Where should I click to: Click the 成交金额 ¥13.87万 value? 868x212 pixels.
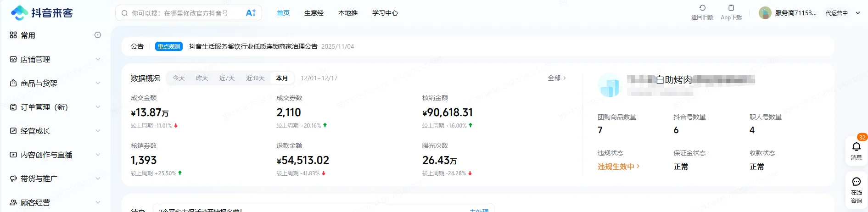click(150, 112)
